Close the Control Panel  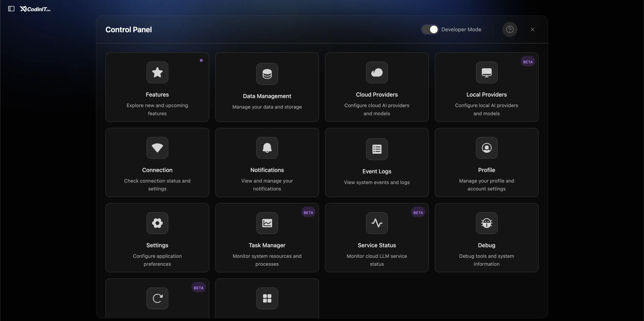pyautogui.click(x=532, y=29)
